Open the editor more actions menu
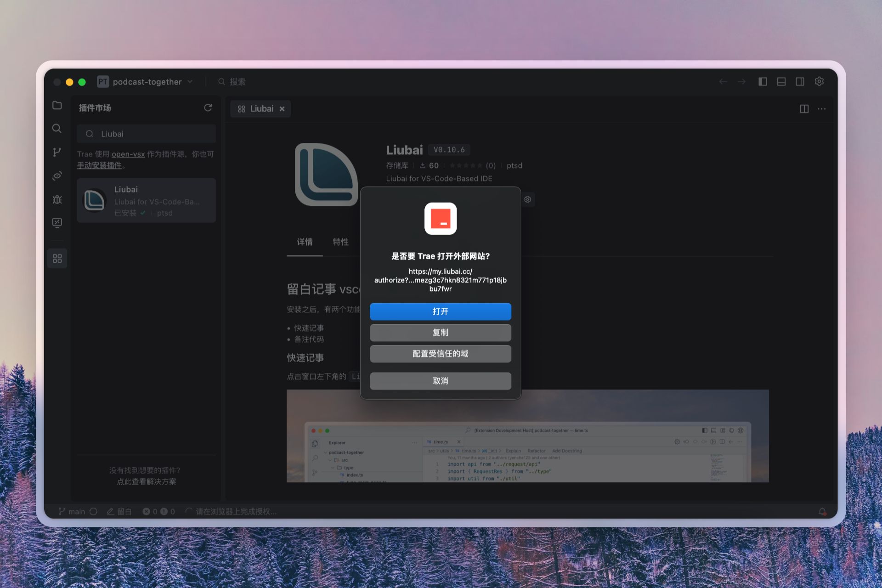This screenshot has width=882, height=588. coord(822,109)
